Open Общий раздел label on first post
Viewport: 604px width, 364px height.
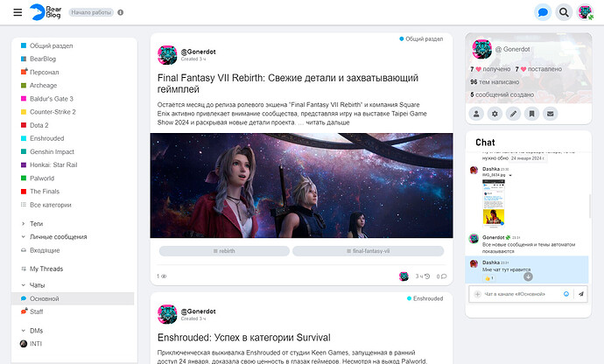click(x=421, y=38)
